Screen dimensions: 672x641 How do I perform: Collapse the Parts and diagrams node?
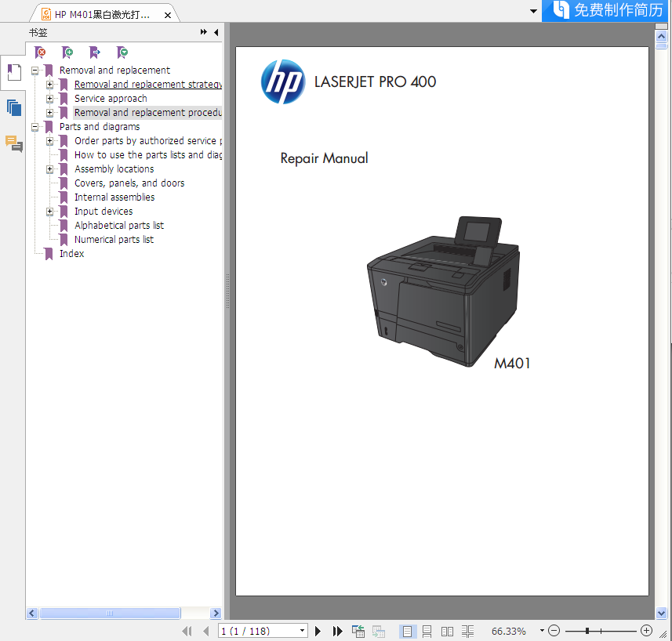(x=35, y=127)
